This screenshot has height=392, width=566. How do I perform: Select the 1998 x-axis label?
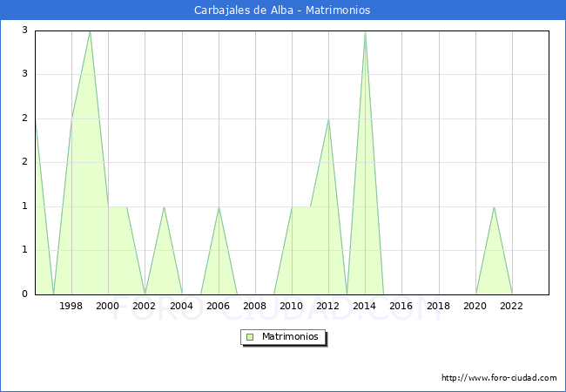click(71, 306)
